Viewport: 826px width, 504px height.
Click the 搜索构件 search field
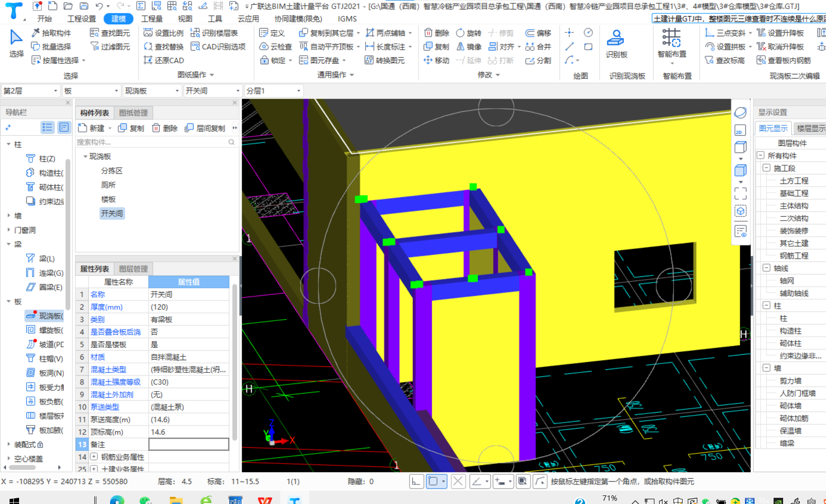click(x=156, y=142)
